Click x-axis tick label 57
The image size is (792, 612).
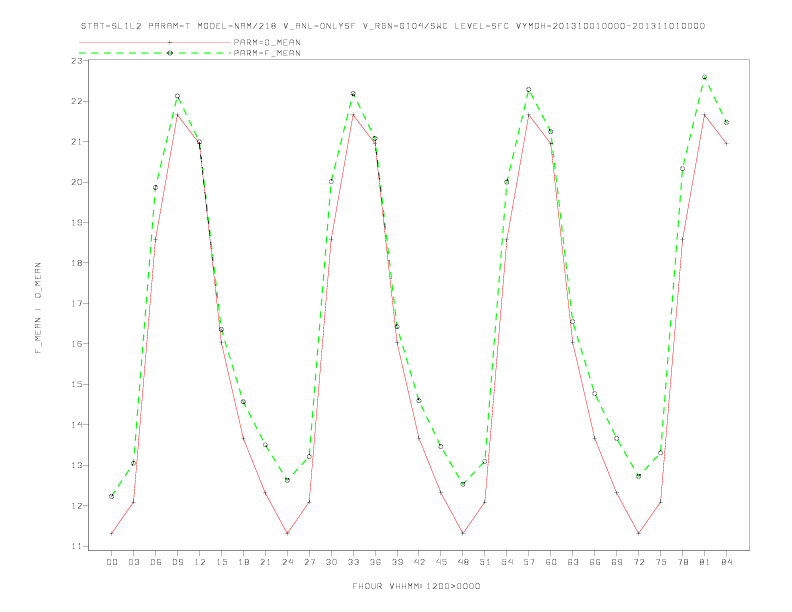click(x=529, y=562)
